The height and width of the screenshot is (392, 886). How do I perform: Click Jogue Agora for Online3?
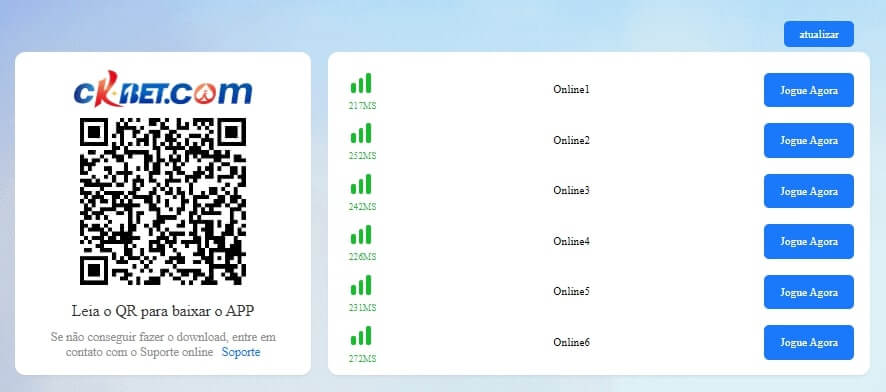coord(809,191)
